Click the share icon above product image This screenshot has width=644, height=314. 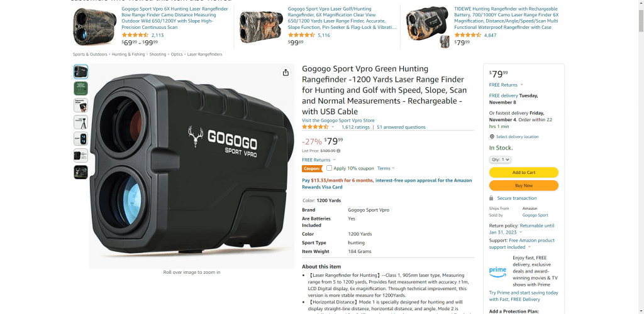(x=286, y=73)
